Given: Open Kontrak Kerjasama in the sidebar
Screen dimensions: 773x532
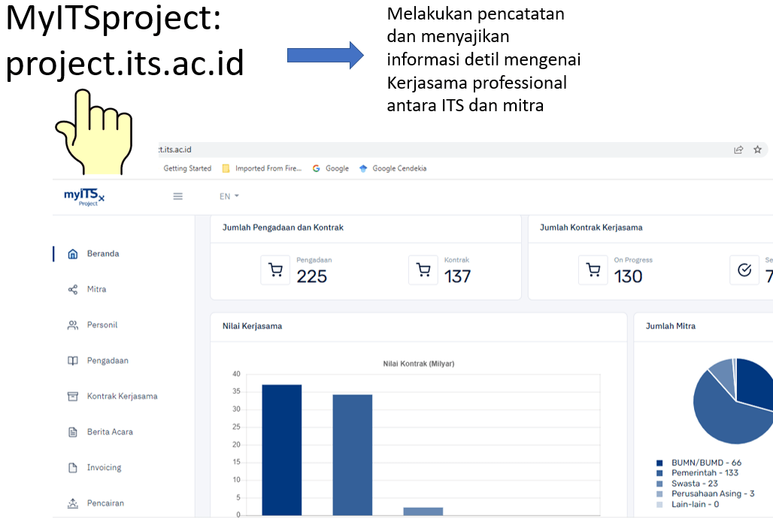Looking at the screenshot, I should (123, 396).
